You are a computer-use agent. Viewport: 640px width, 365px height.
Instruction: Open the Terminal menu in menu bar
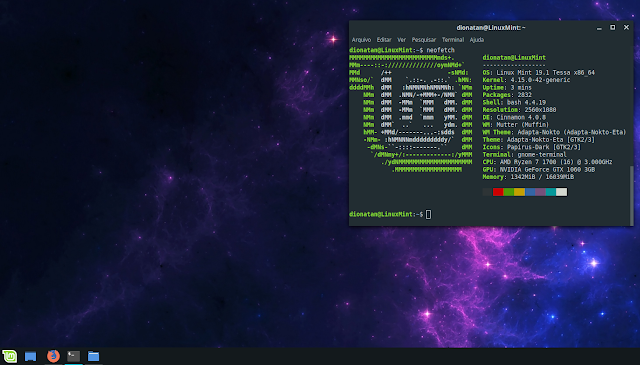click(x=453, y=40)
